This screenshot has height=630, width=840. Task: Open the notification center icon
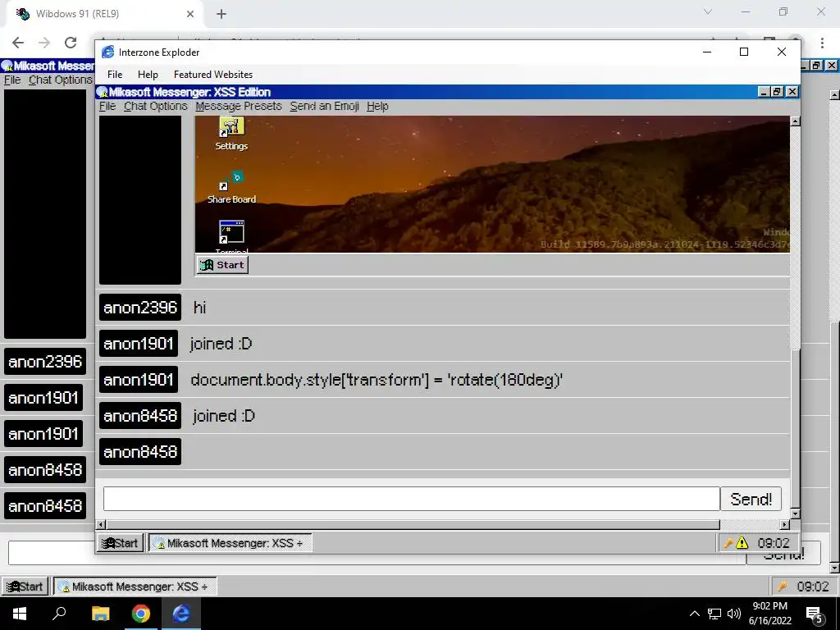coord(814,614)
